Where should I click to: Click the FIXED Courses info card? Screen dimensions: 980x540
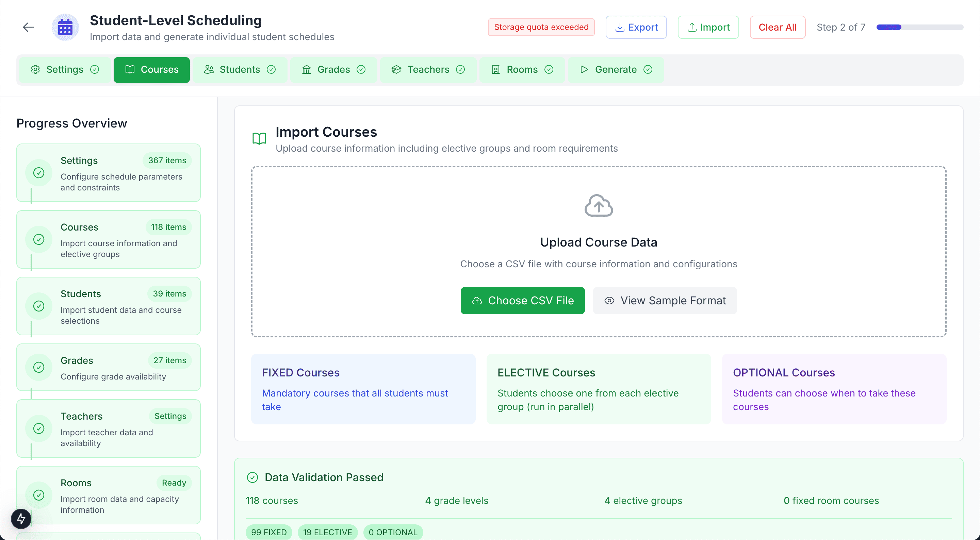tap(363, 389)
